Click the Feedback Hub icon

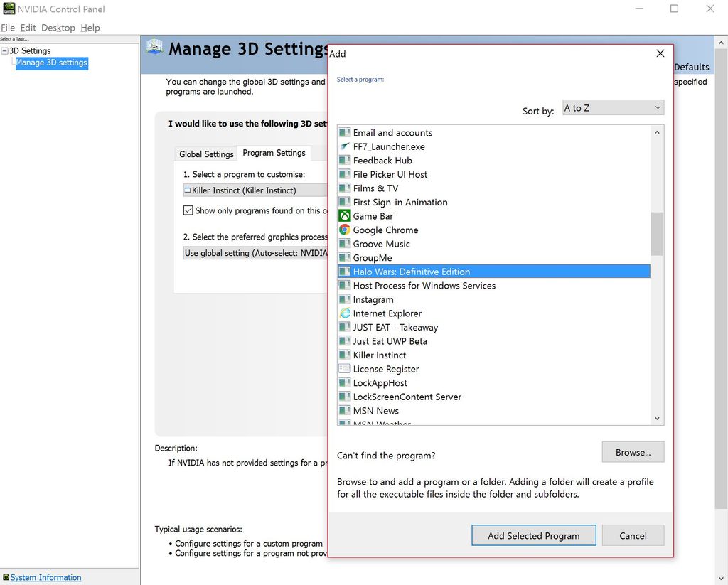tap(343, 161)
